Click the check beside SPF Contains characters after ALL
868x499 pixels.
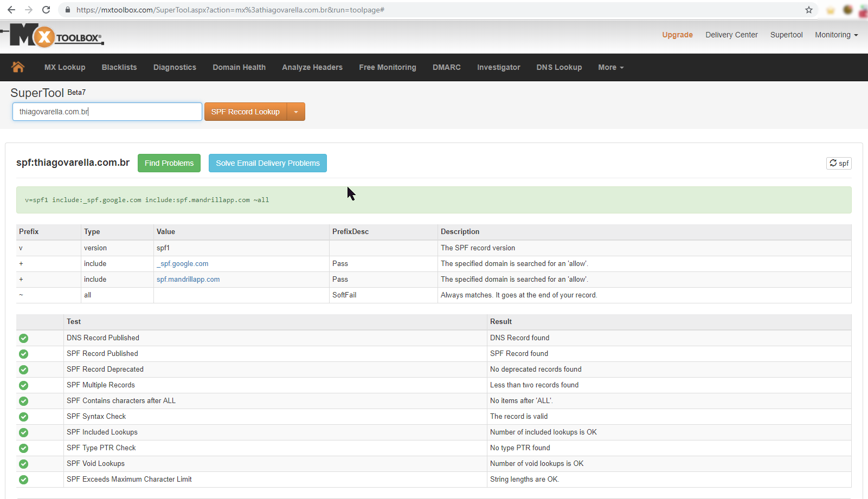point(23,401)
